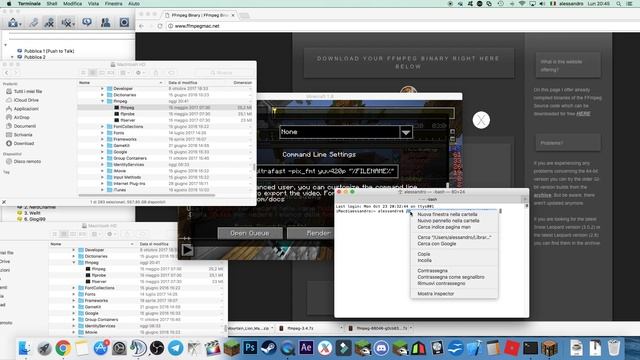640x360 pixels.
Task: Open Discord icon in the Dock
Action: click(381, 348)
